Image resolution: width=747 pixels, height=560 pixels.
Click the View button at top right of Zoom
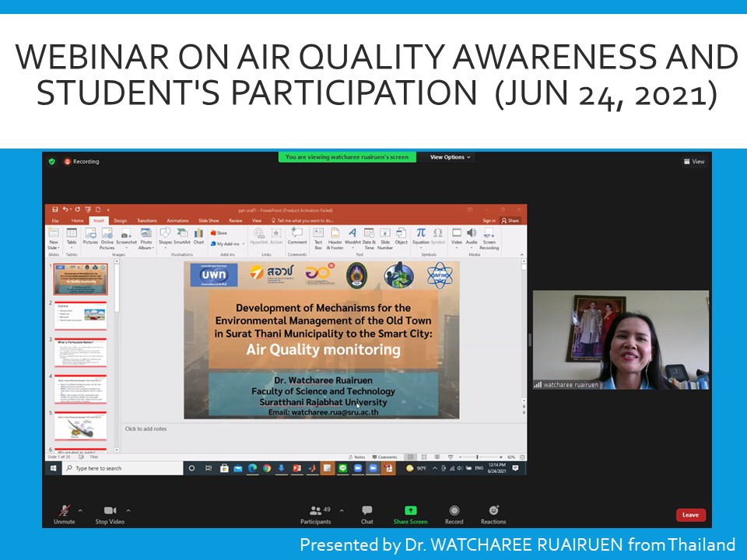tap(694, 162)
